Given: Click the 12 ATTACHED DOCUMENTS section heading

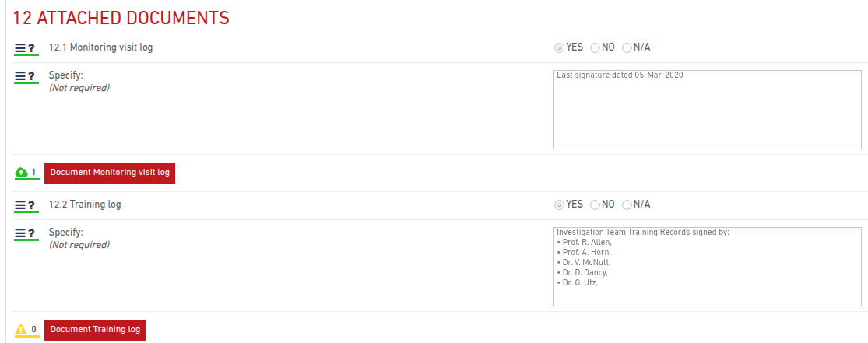Looking at the screenshot, I should [x=121, y=18].
